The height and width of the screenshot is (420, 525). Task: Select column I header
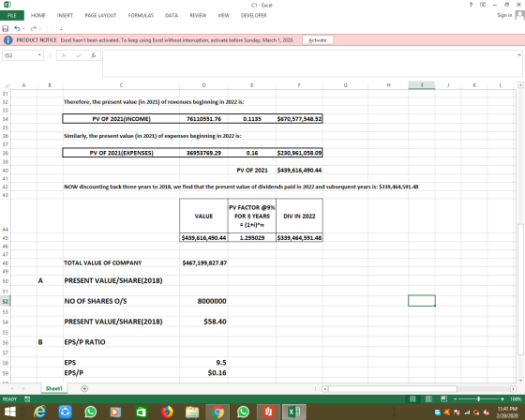click(422, 85)
